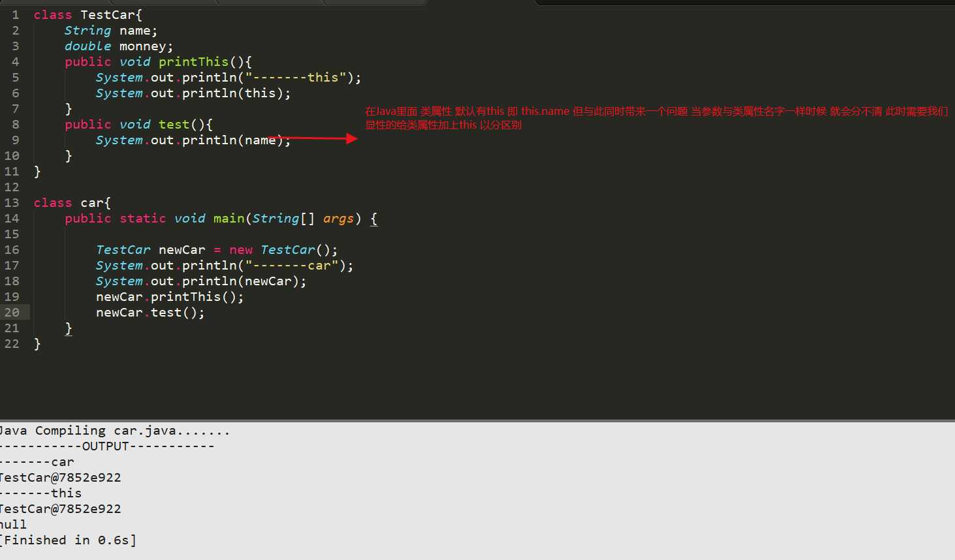Click line number 13 in the gutter
This screenshot has width=955, height=560.
pos(12,203)
